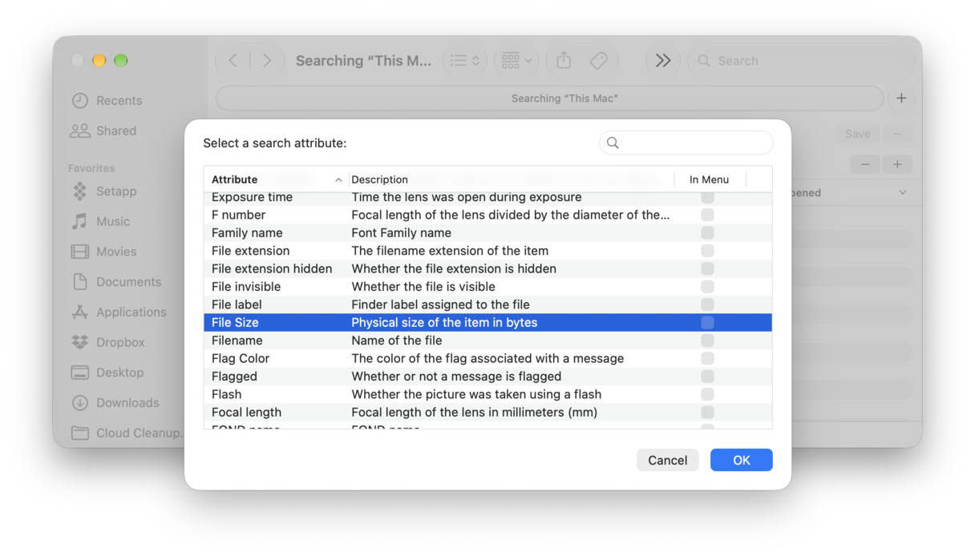The width and height of the screenshot is (975, 560).
Task: Select the File label attribute row
Action: (487, 304)
